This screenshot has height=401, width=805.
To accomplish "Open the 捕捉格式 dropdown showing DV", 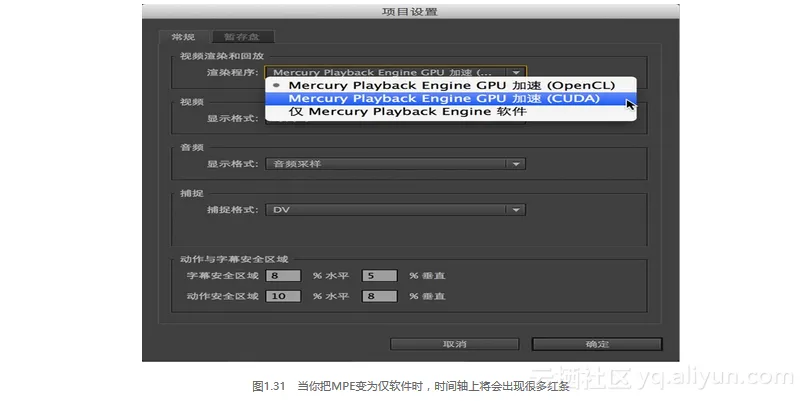I will 395,209.
